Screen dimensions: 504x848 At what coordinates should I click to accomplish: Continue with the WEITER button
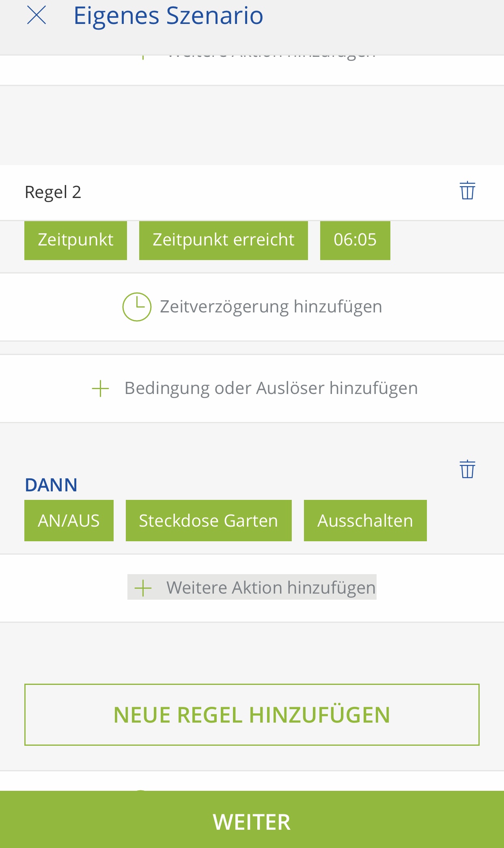[252, 822]
